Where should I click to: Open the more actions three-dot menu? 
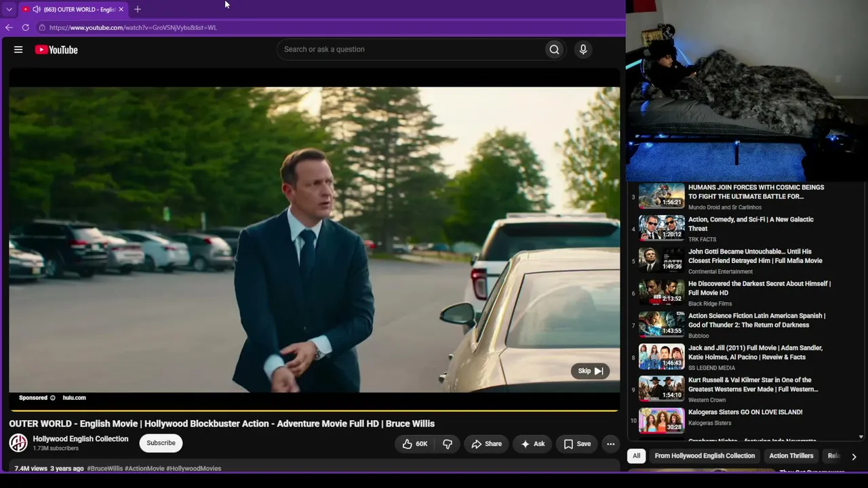pyautogui.click(x=610, y=444)
